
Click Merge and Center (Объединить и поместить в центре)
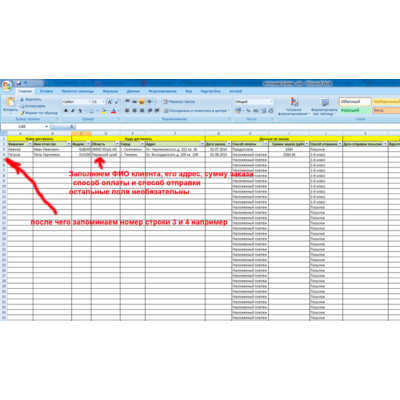(197, 111)
